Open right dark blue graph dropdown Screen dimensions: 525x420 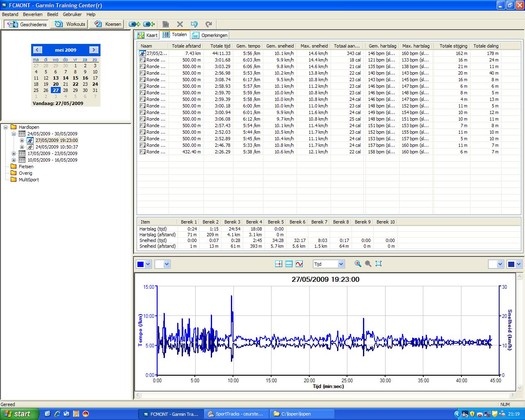519,264
